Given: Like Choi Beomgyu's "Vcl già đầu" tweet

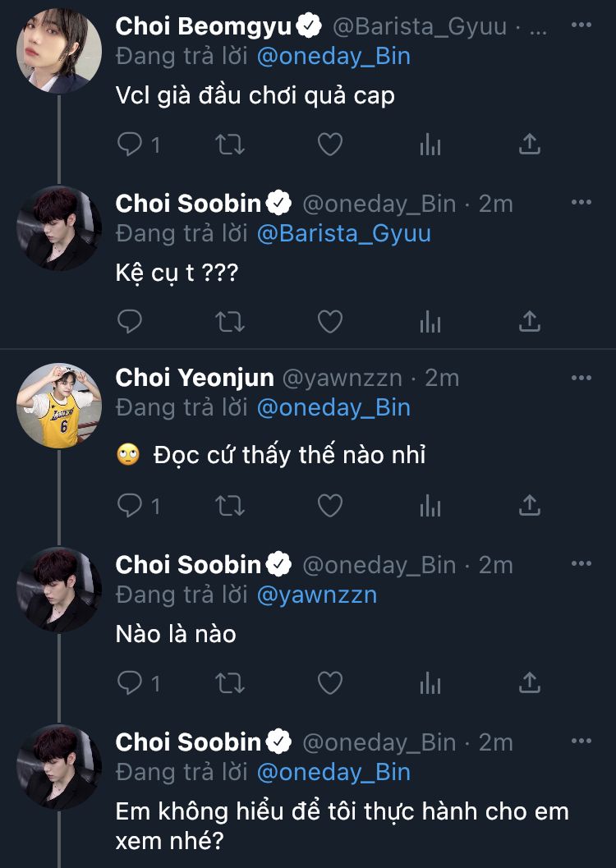Looking at the screenshot, I should [x=329, y=145].
